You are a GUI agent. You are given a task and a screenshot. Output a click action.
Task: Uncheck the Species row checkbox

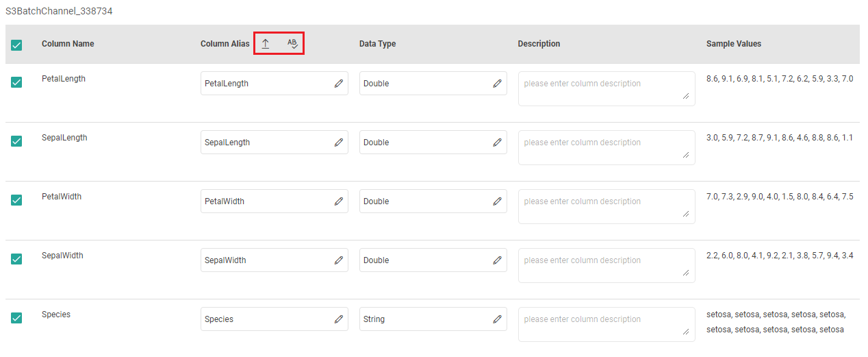[16, 318]
